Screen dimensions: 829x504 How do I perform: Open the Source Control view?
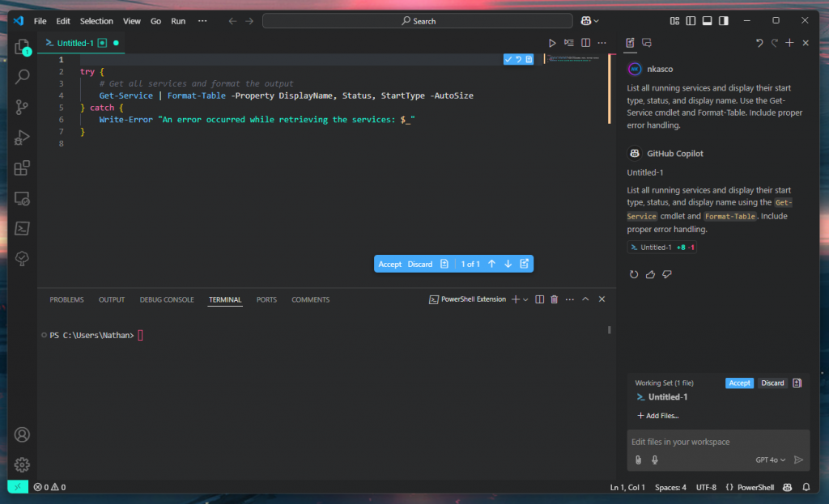coord(22,108)
